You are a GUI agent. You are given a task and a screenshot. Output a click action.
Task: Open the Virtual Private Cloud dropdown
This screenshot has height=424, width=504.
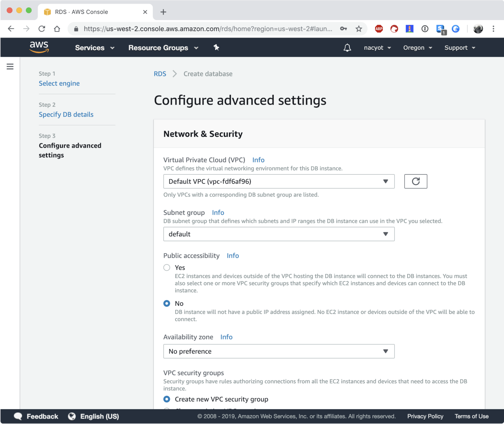[279, 181]
